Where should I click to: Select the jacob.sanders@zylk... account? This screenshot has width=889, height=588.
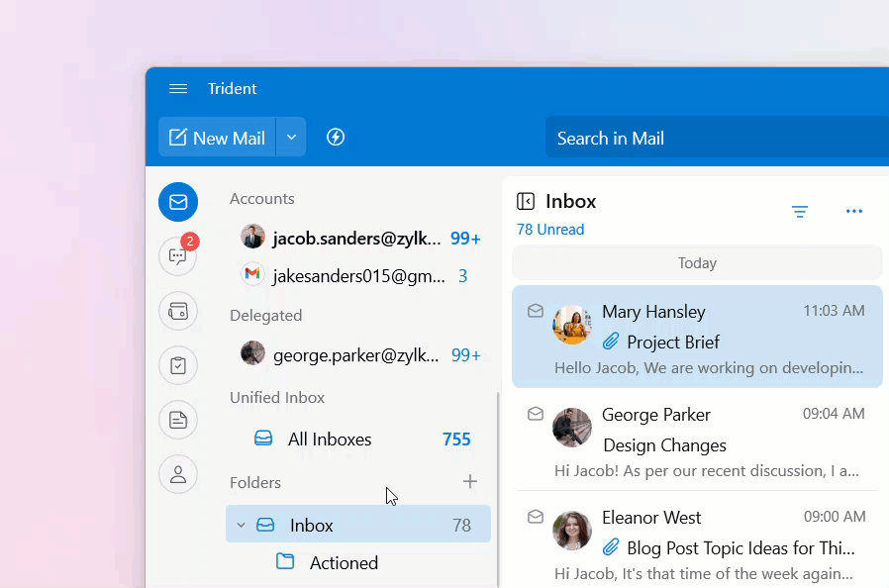[x=358, y=239]
